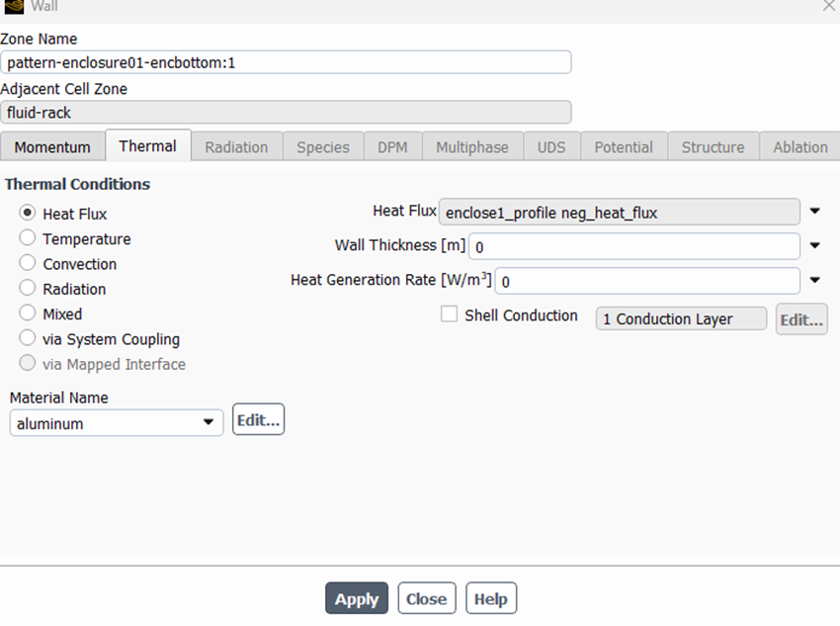This screenshot has height=626, width=840.
Task: Click the Ansys Fluent icon in title bar
Action: click(14, 6)
